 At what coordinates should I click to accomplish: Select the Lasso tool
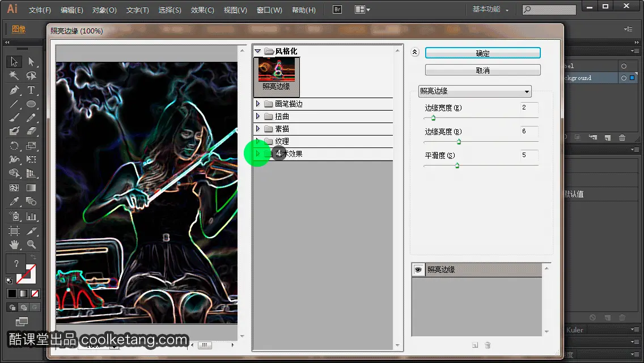31,75
